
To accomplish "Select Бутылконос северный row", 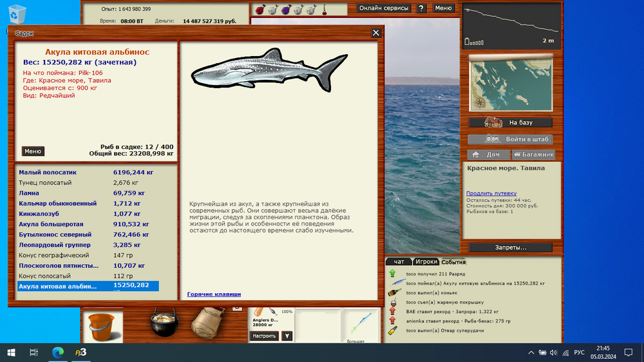I will click(x=88, y=234).
